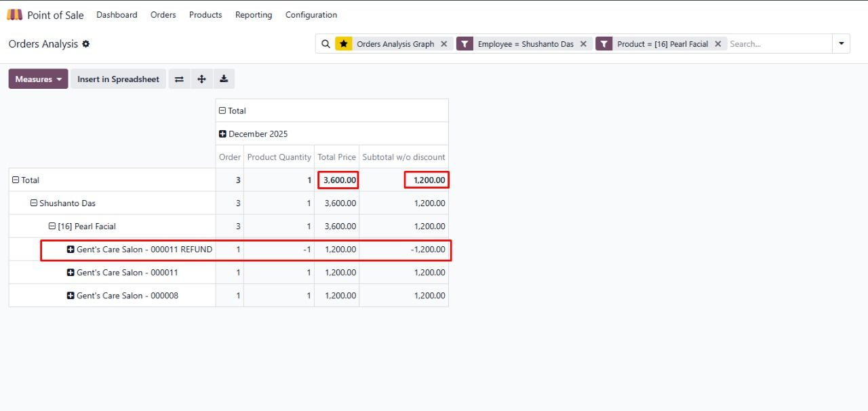Expand Gent's Care Salon - 000011 REFUND row
This screenshot has width=868, height=411.
tap(71, 250)
